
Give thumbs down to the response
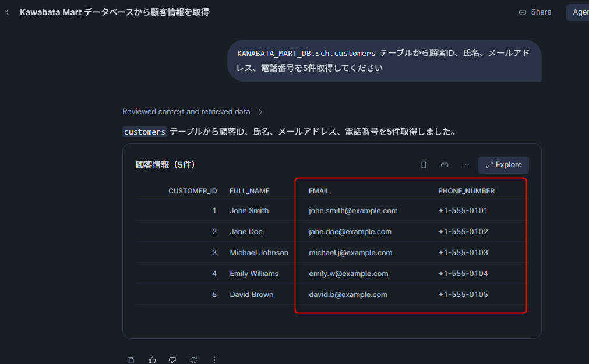[x=172, y=360]
